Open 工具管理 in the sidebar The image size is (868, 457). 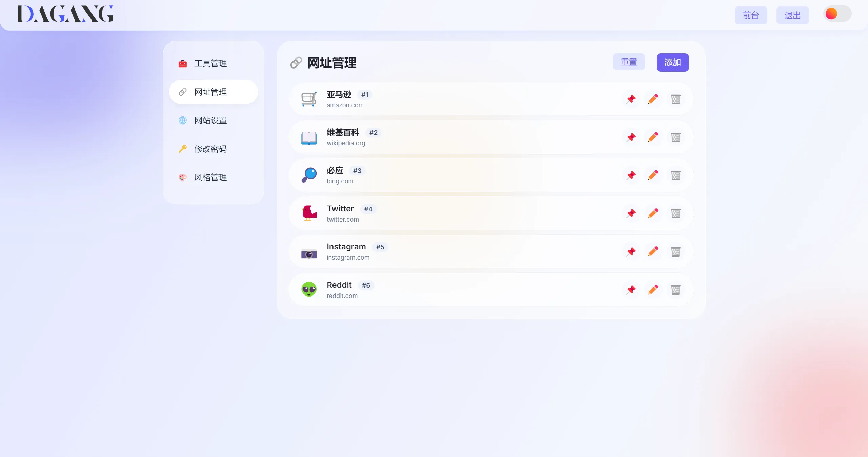(x=214, y=63)
